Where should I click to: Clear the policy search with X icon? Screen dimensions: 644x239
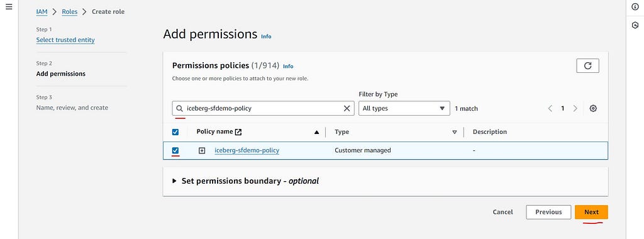click(x=347, y=108)
